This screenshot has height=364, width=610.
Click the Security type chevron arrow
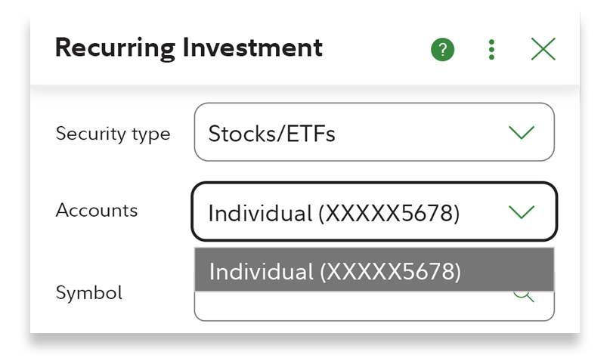(522, 133)
